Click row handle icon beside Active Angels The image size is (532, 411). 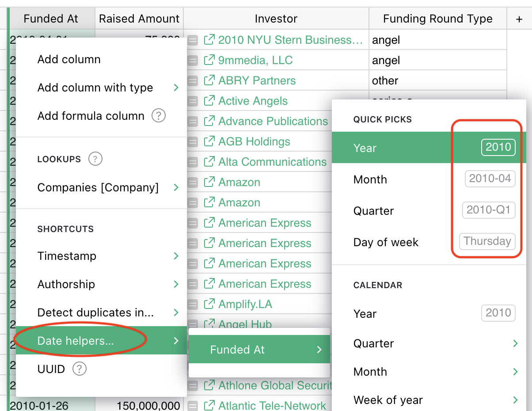[x=193, y=101]
